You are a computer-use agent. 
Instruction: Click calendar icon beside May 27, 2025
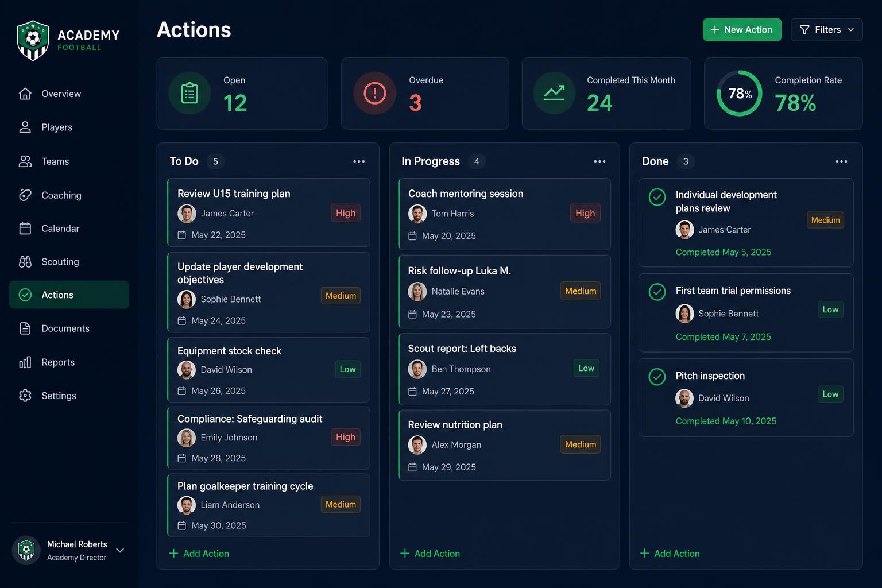(x=412, y=392)
